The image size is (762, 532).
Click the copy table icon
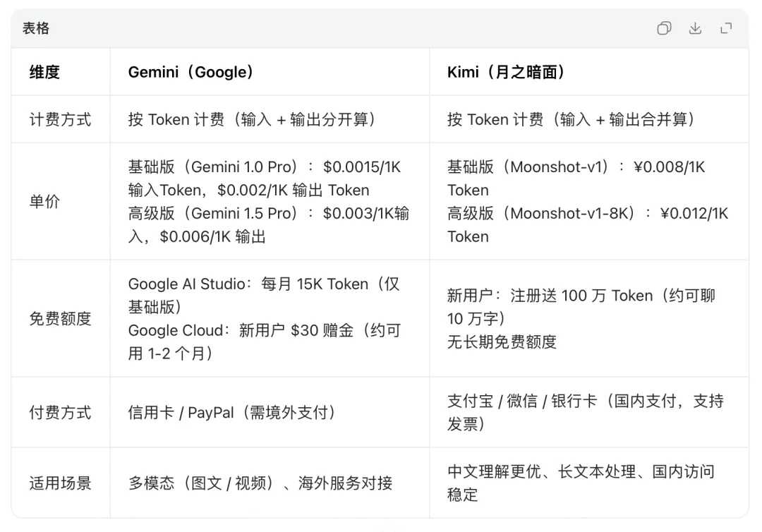(664, 28)
